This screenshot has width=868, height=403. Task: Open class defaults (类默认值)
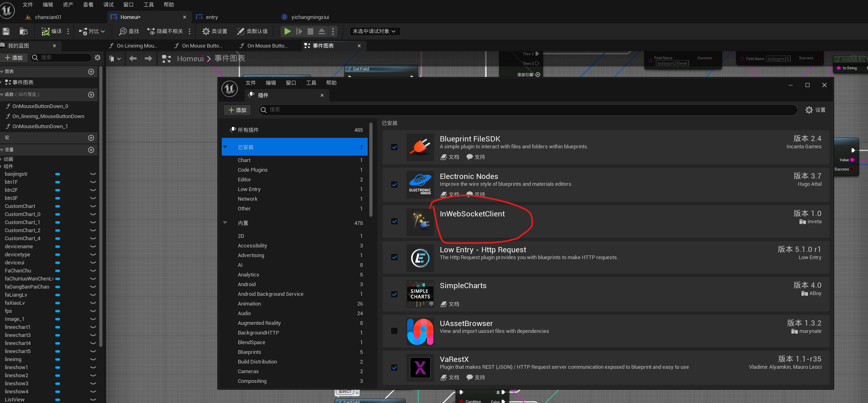pyautogui.click(x=252, y=31)
